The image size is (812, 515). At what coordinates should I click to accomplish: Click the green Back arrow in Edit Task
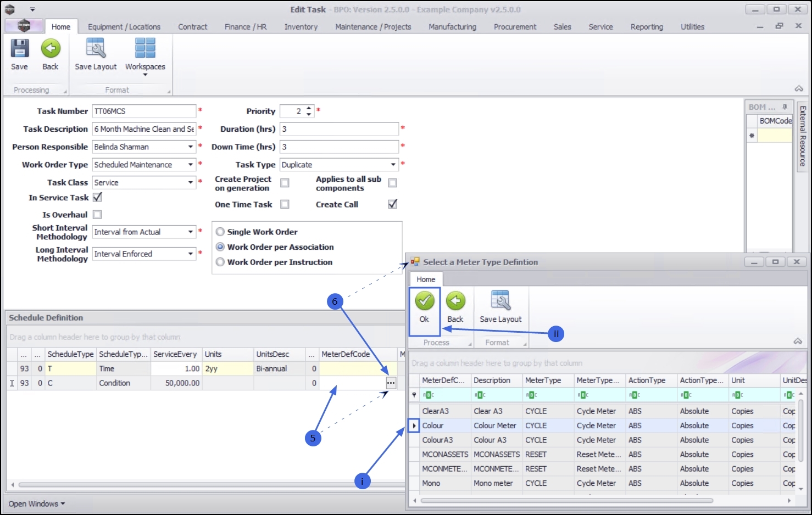tap(51, 48)
